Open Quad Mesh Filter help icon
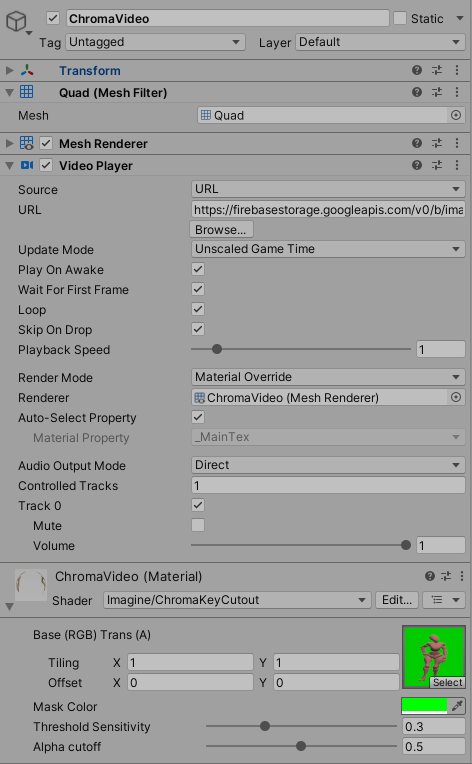Screen dimensions: 472x764 point(417,92)
